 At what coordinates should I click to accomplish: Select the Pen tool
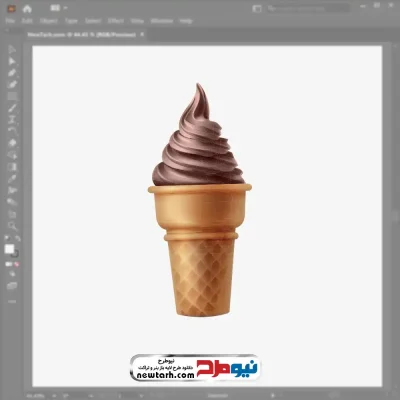coord(12,73)
